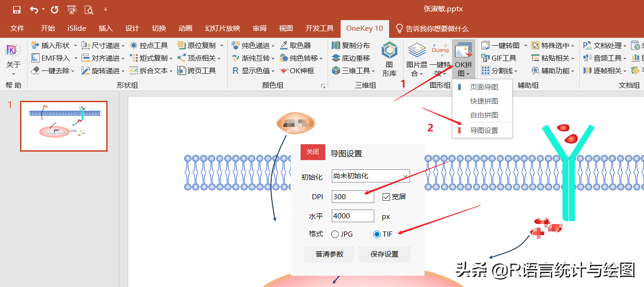Expand 对齐递进 dropdown
Screen dimensions: 644x287
coord(123,58)
